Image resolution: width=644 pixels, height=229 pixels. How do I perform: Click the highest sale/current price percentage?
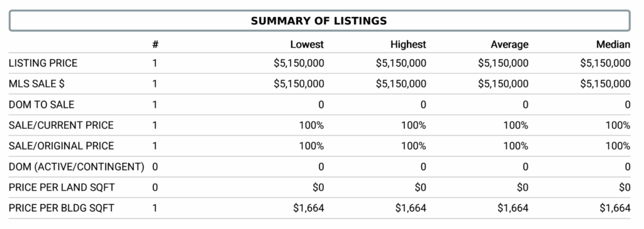point(414,125)
